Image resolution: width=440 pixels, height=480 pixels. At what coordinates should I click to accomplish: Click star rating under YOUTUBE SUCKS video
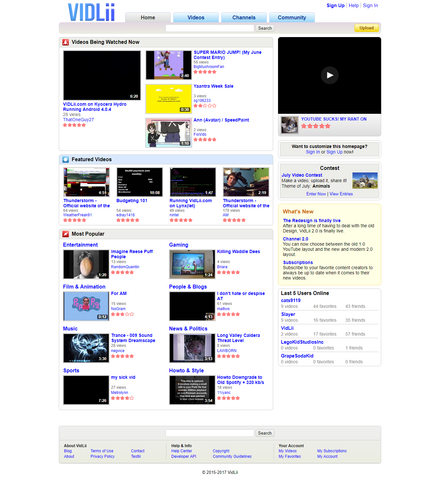[x=316, y=126]
